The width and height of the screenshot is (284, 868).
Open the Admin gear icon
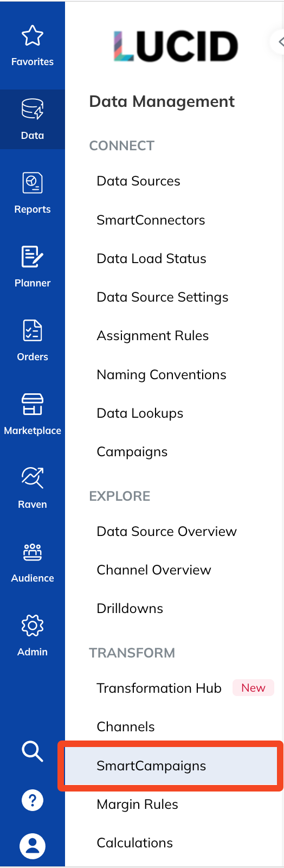33,626
